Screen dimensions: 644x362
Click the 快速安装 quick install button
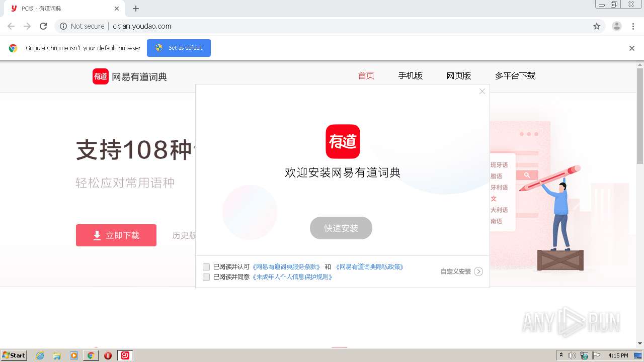[x=341, y=228]
